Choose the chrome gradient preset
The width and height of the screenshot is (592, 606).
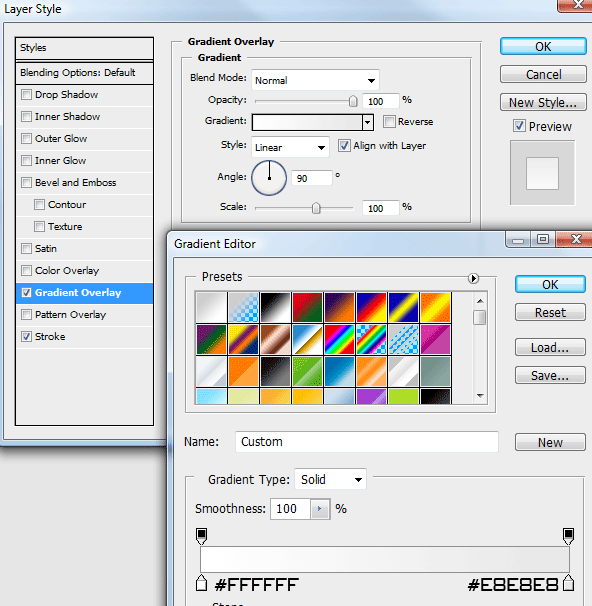[307, 339]
